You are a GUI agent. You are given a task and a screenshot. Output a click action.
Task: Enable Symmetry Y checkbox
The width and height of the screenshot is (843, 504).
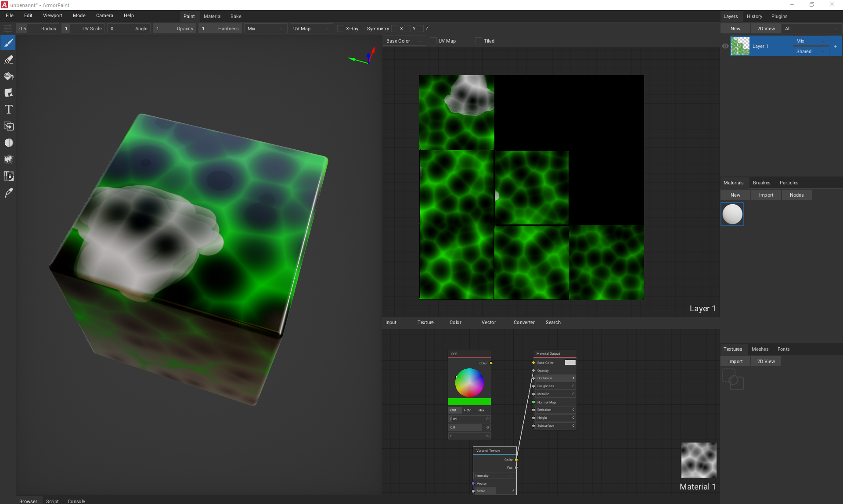[407, 29]
